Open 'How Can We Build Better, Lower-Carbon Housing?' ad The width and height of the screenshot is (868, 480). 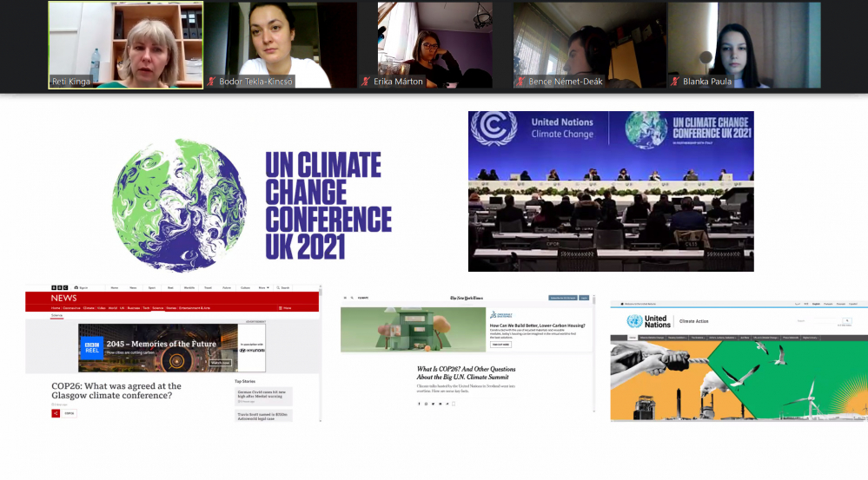click(x=537, y=325)
